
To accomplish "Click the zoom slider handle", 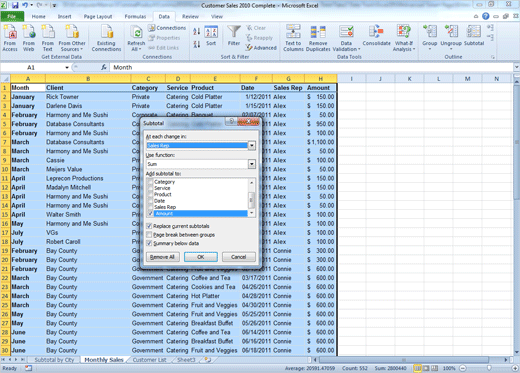I will [x=489, y=368].
